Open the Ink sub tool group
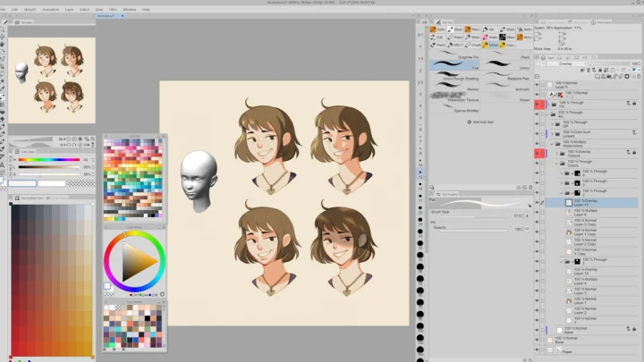The image size is (644, 362). pos(489,29)
